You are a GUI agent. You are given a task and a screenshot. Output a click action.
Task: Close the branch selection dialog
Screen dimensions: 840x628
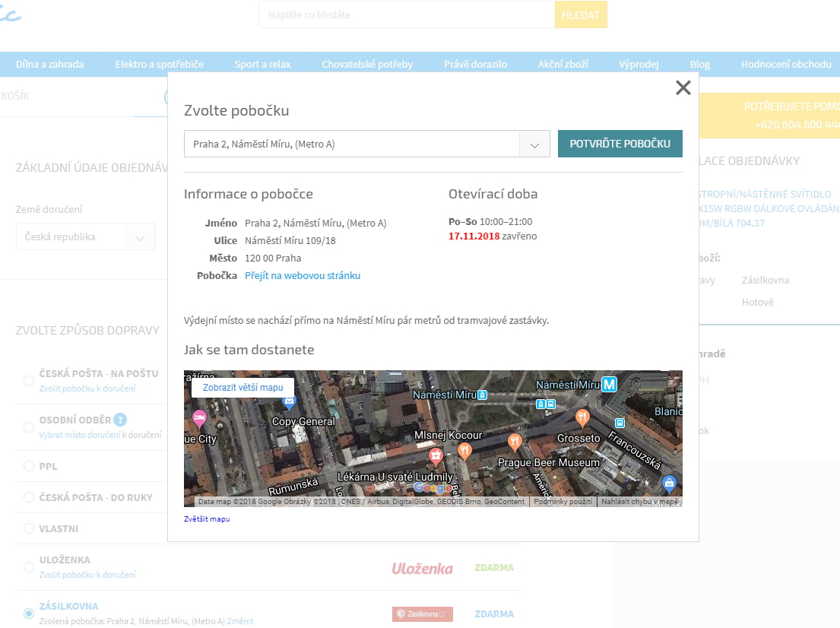(x=683, y=87)
